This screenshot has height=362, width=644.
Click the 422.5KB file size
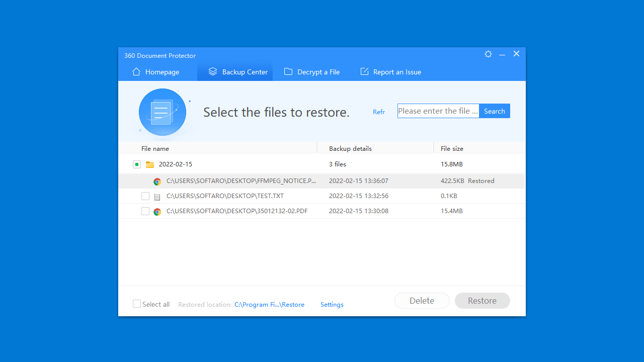point(452,181)
